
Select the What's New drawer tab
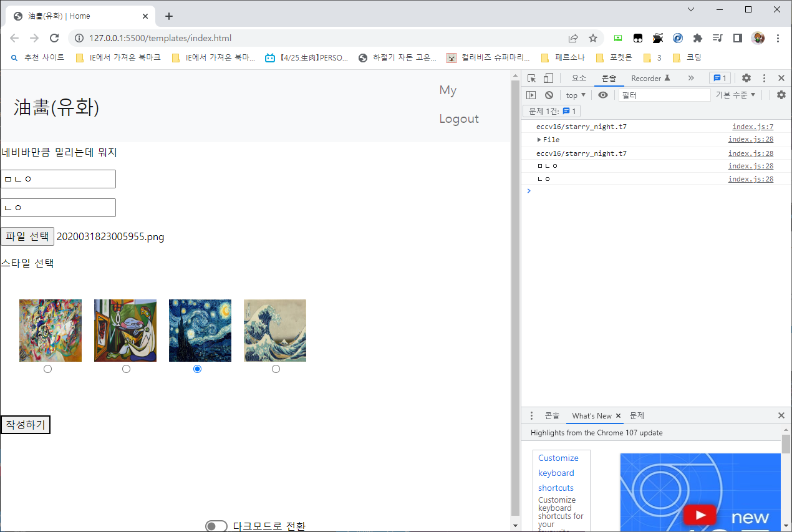(592, 416)
